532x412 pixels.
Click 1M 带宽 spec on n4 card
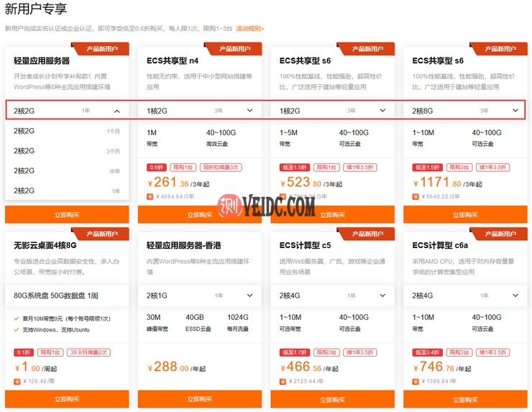152,138
